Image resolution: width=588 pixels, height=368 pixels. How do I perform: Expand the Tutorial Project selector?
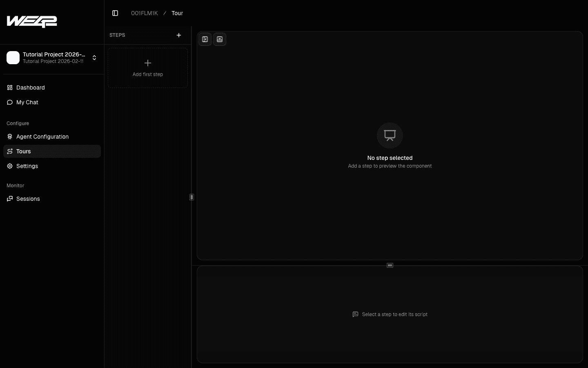click(53, 58)
